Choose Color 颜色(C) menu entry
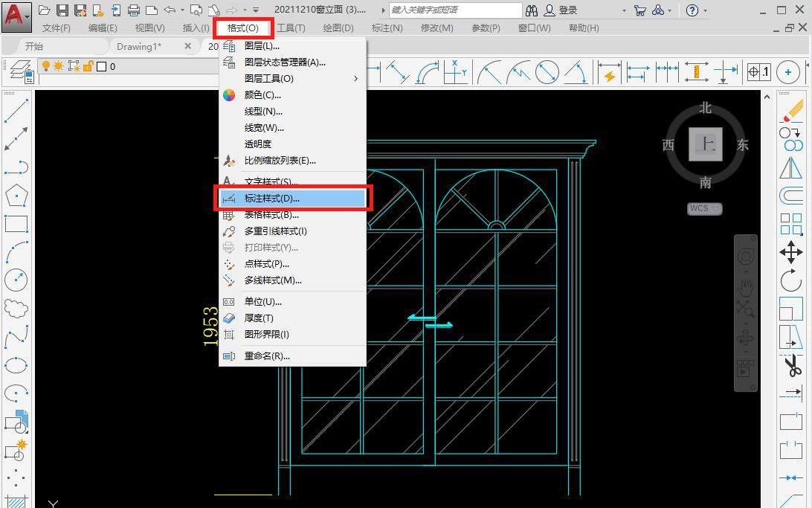The width and height of the screenshot is (812, 508). [x=292, y=94]
